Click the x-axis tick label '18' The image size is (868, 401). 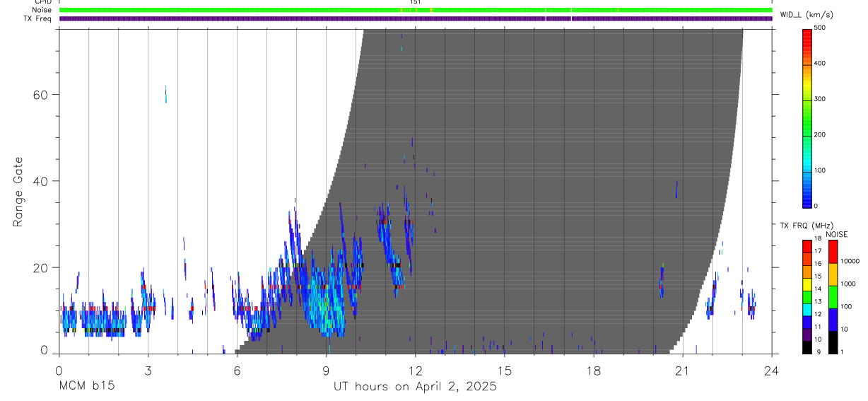(x=593, y=371)
